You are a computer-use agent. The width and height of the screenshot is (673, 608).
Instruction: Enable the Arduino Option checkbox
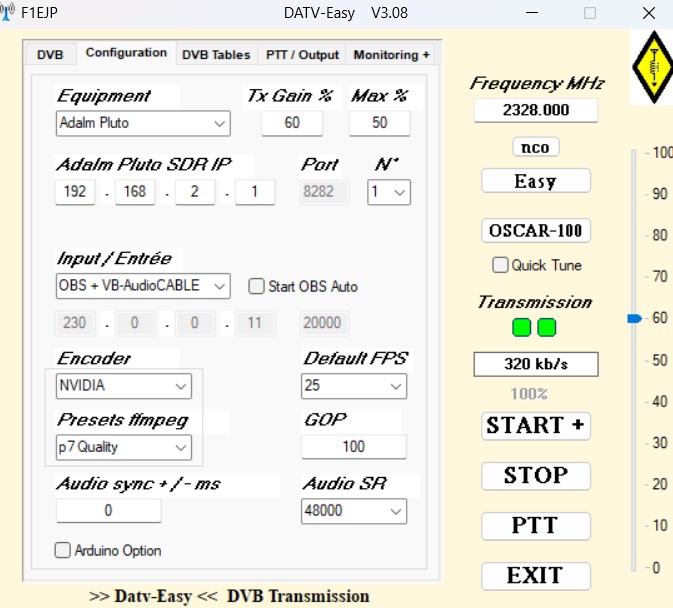[63, 550]
